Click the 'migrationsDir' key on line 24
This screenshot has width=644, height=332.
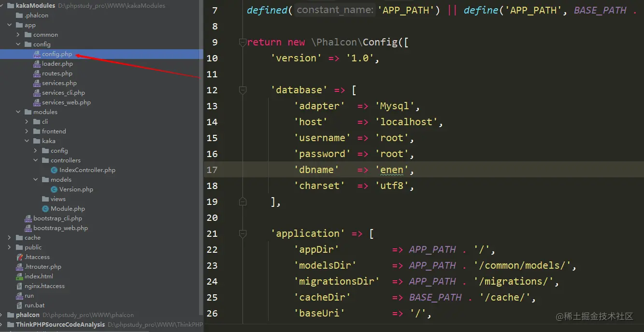coord(337,281)
